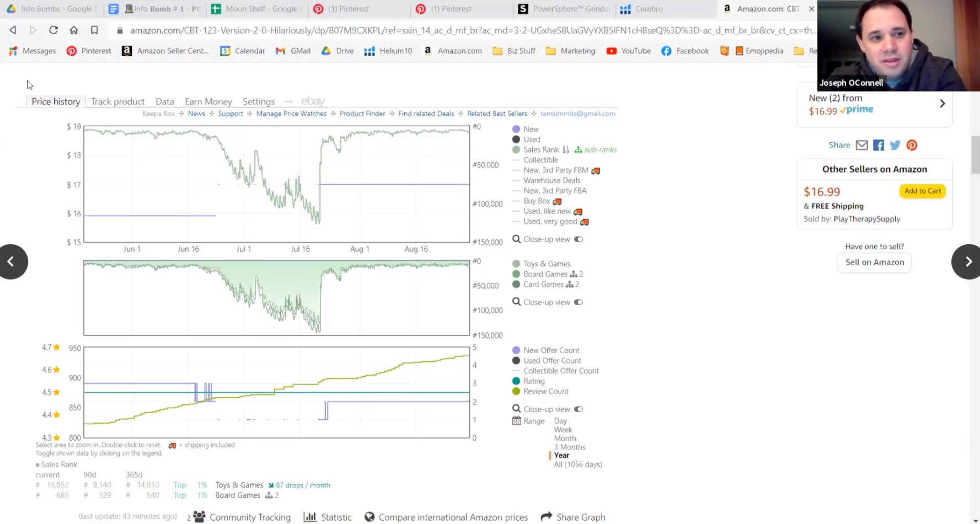Share product on Pinterest icon
This screenshot has height=524, width=980.
[x=912, y=145]
